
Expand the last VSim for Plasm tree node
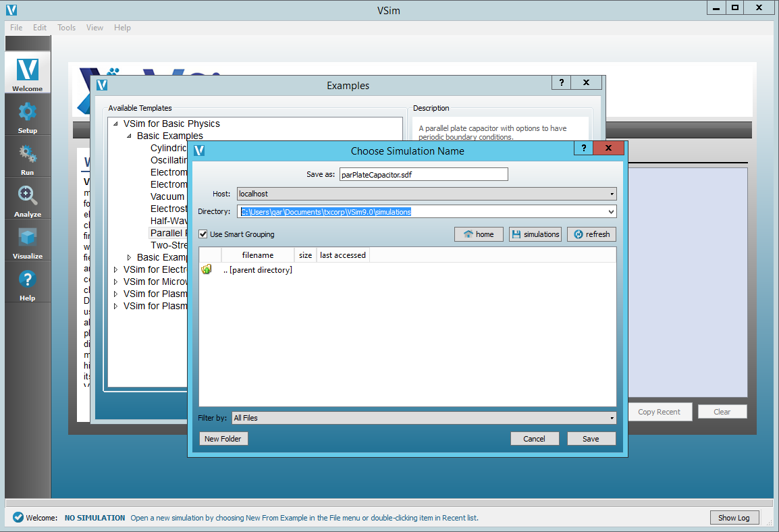click(115, 306)
